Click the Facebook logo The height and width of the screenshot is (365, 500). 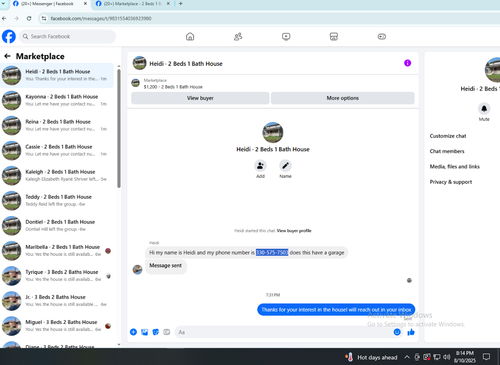pos(9,36)
